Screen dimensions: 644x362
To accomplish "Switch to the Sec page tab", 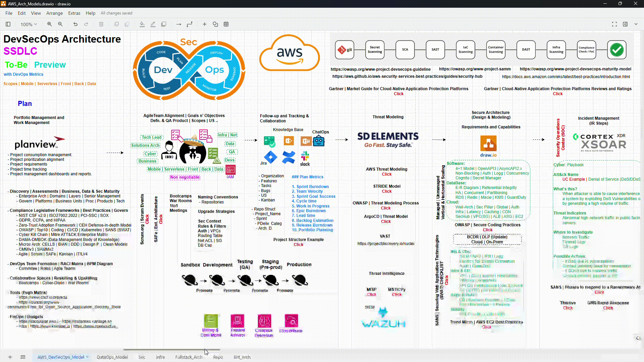I will [142, 357].
